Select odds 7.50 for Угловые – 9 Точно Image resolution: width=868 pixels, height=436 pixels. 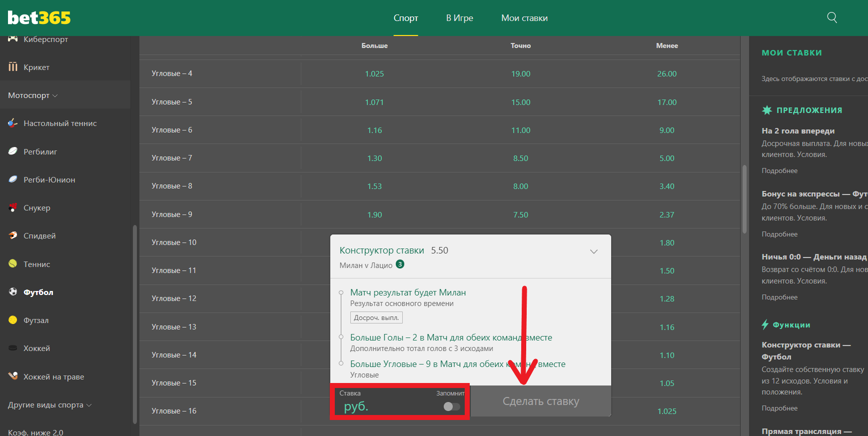pyautogui.click(x=521, y=214)
